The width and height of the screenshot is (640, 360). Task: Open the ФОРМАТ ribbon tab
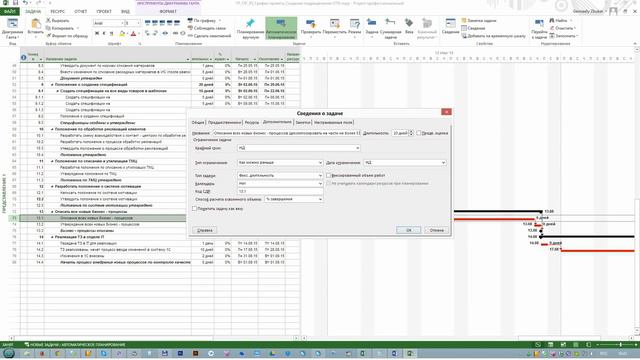point(168,11)
